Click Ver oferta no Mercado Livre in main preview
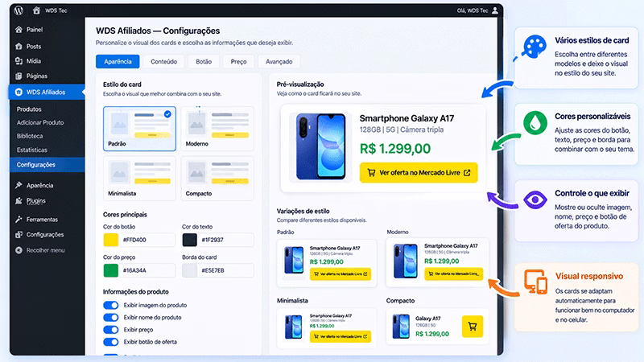644x362 pixels. click(419, 173)
